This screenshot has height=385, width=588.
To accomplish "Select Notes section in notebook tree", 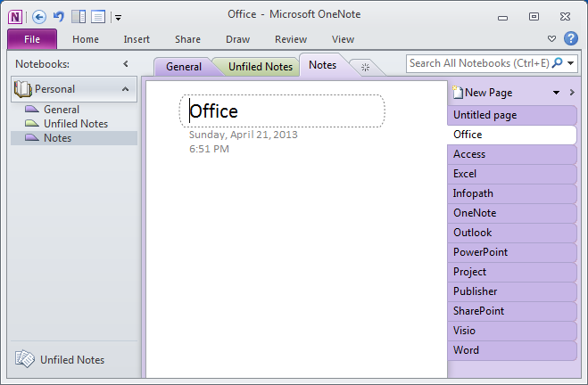I will coord(74,138).
